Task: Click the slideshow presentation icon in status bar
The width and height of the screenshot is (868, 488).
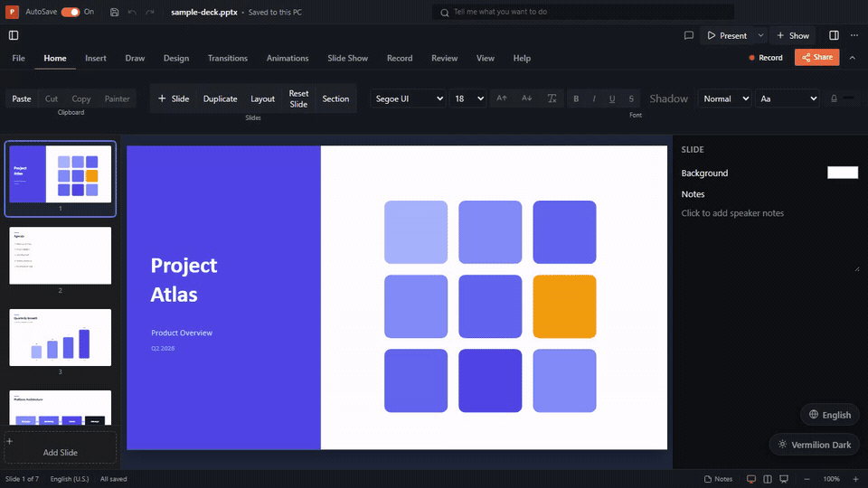Action: pos(784,479)
